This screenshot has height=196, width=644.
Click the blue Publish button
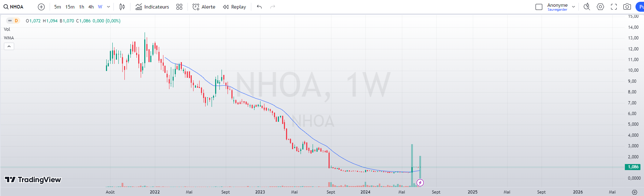point(640,7)
